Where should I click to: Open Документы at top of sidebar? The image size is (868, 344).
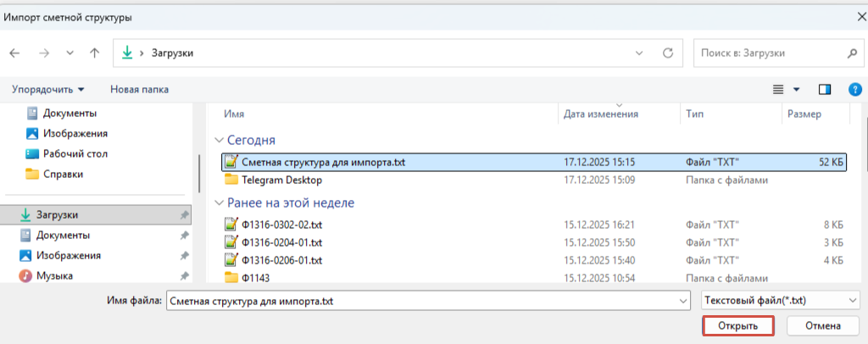(61, 113)
